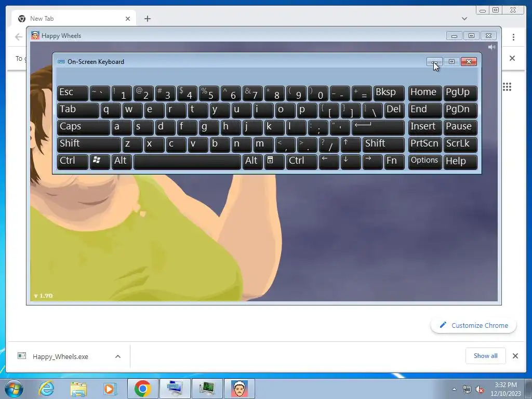Select the New Tab tab in Chrome
The width and height of the screenshot is (532, 399).
tap(74, 19)
